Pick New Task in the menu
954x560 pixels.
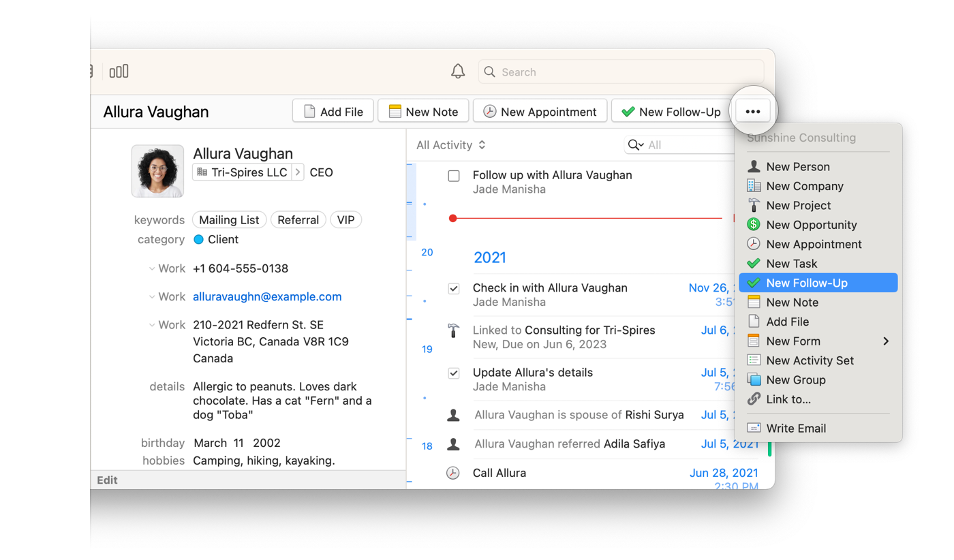[818, 264]
